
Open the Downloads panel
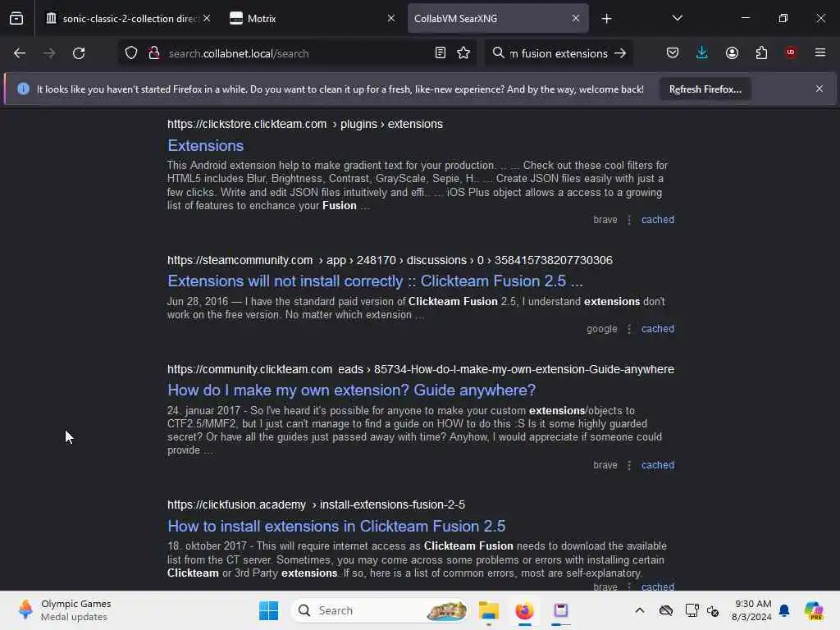coord(702,52)
